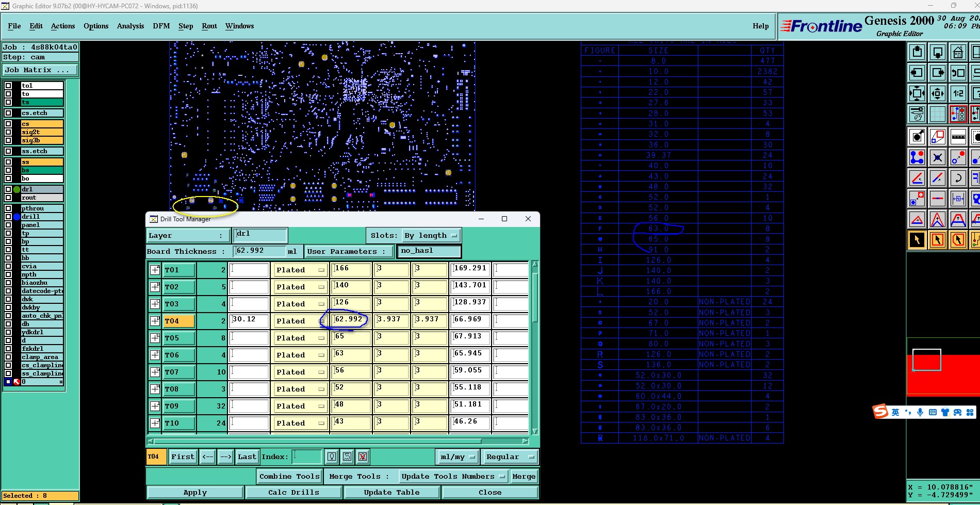
Task: Click the Update Table button
Action: tap(391, 493)
